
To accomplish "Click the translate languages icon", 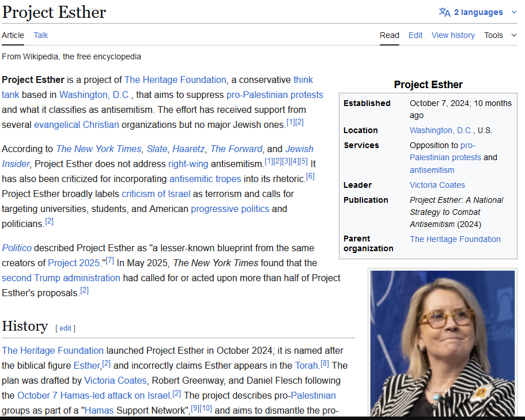I will (445, 12).
